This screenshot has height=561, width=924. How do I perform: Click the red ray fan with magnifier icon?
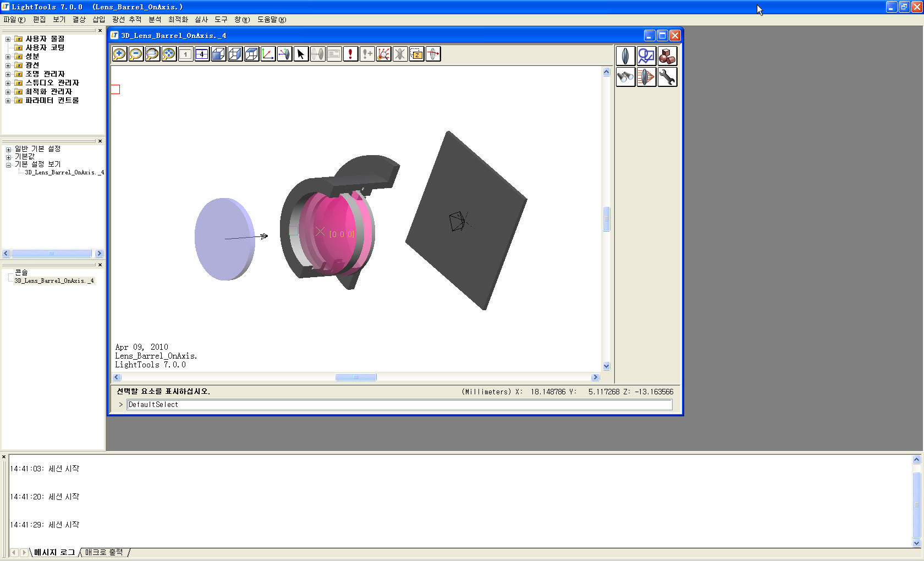click(383, 54)
